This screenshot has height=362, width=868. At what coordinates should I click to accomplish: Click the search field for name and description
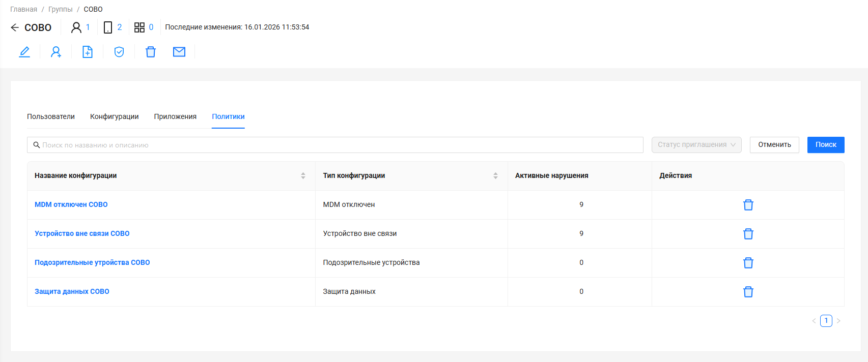click(336, 145)
